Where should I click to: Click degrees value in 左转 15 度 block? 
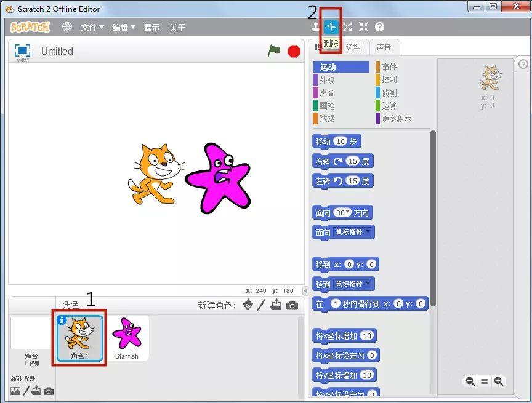click(x=353, y=181)
